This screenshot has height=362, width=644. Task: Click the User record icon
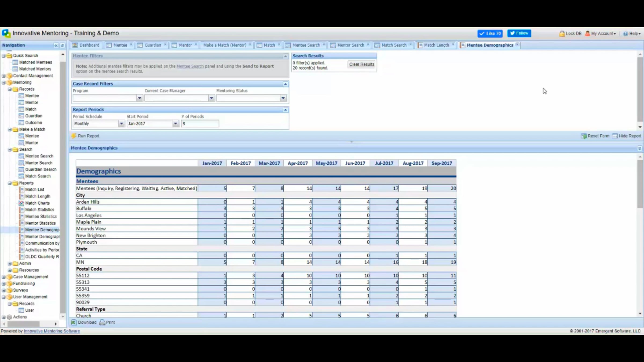pos(21,310)
